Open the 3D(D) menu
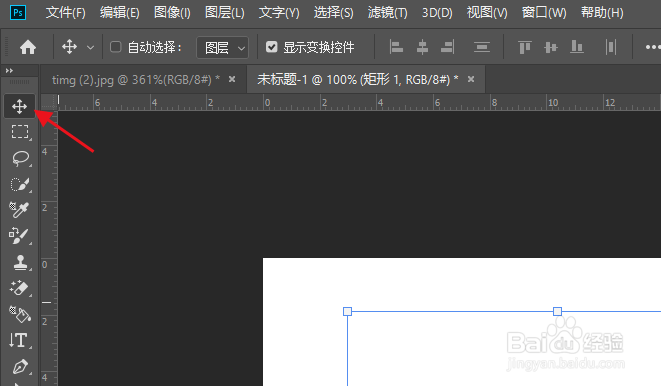Viewport: 661px width, 386px height. (x=437, y=13)
